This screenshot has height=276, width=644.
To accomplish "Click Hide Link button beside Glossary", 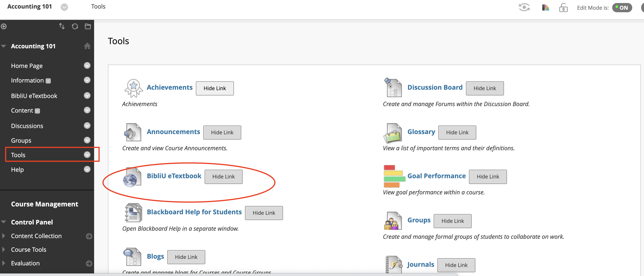I will pos(457,132).
